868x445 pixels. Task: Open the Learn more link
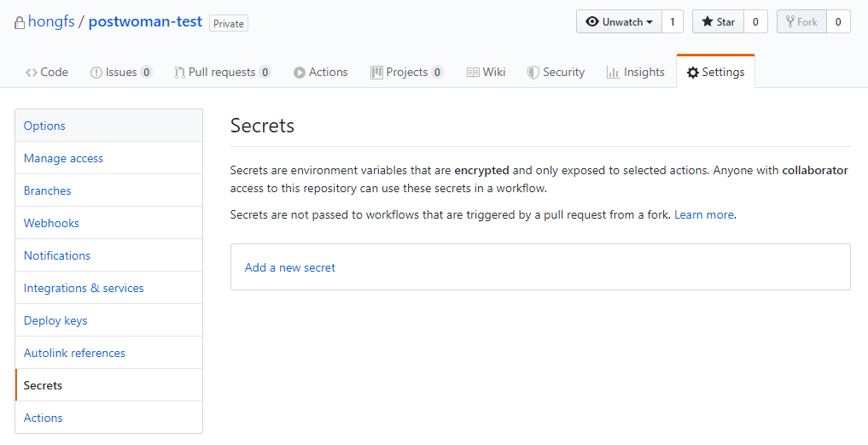tap(704, 215)
